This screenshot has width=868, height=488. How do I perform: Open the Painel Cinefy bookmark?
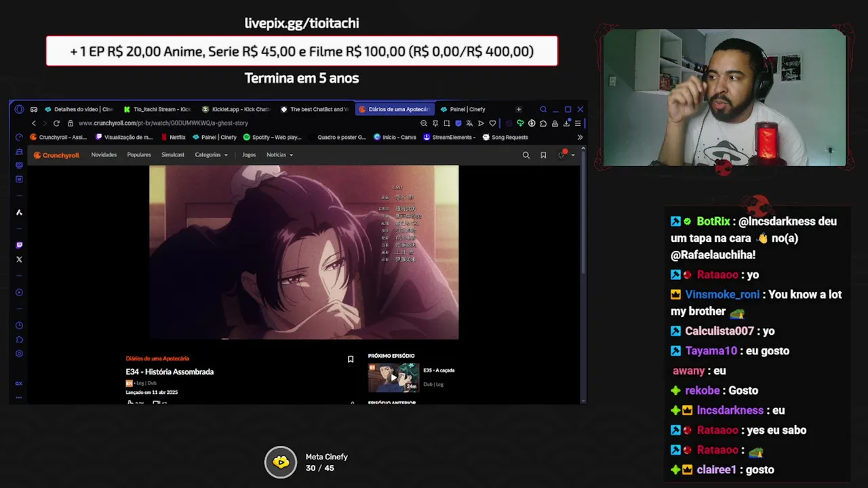pyautogui.click(x=214, y=137)
